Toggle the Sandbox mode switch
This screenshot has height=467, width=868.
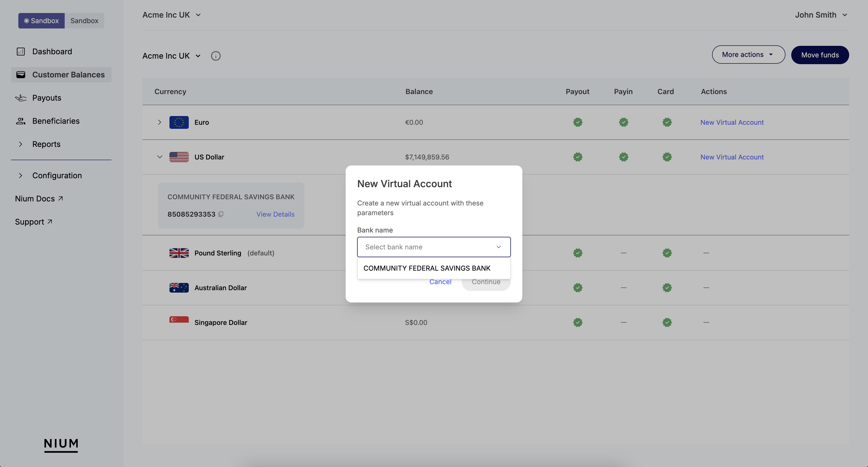click(42, 21)
